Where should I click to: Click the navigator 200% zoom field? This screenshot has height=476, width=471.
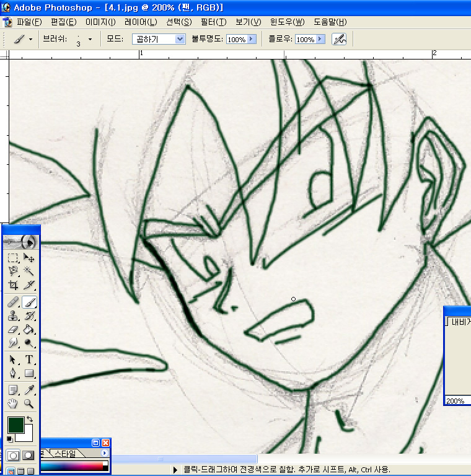[457, 401]
